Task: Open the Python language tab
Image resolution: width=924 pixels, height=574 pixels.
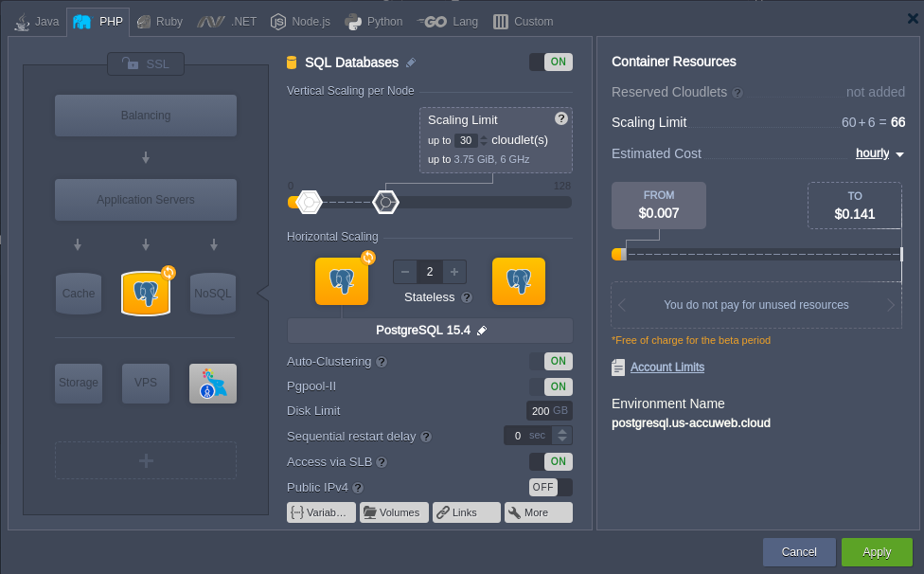Action: coord(374,21)
